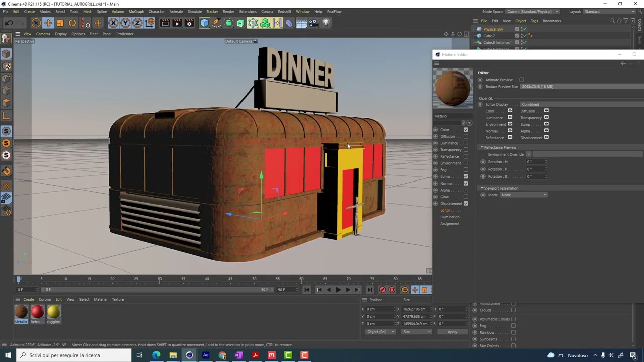Toggle the Y-axis lock

point(125,23)
